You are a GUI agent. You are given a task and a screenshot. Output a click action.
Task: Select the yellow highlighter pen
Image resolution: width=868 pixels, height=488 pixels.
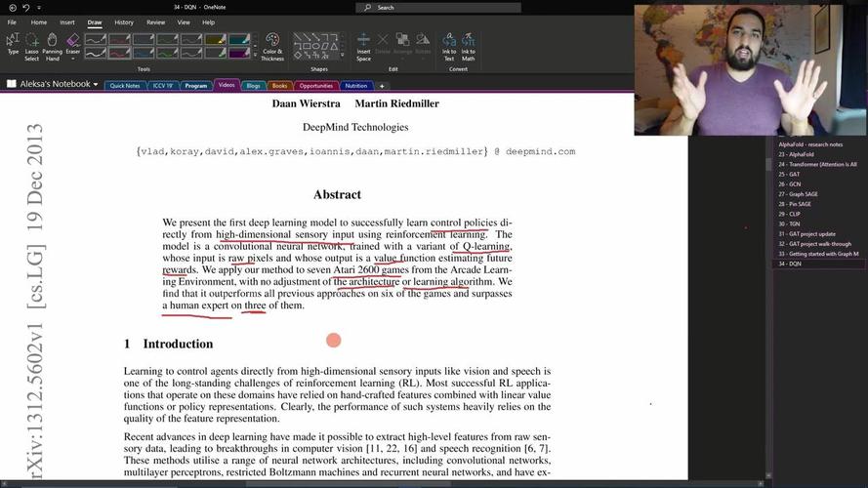[x=216, y=39]
